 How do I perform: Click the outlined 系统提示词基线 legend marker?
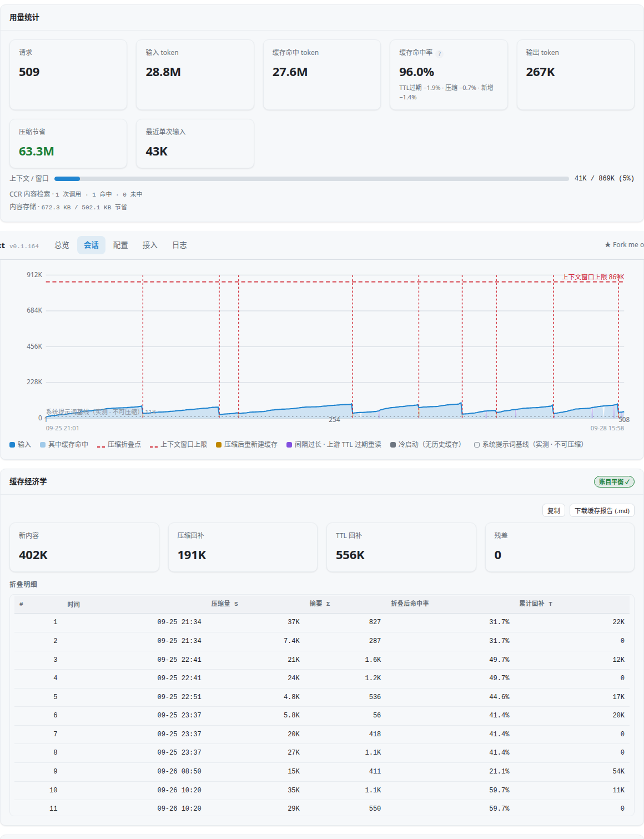tap(477, 445)
